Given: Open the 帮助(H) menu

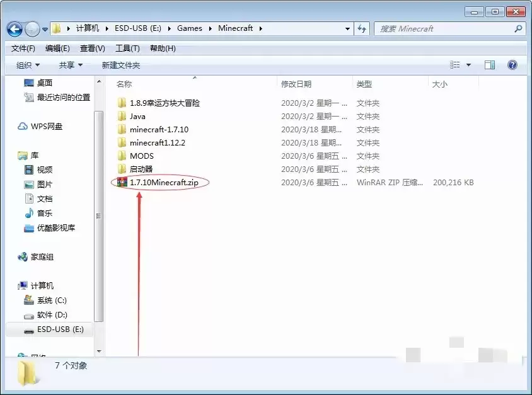Looking at the screenshot, I should point(163,49).
